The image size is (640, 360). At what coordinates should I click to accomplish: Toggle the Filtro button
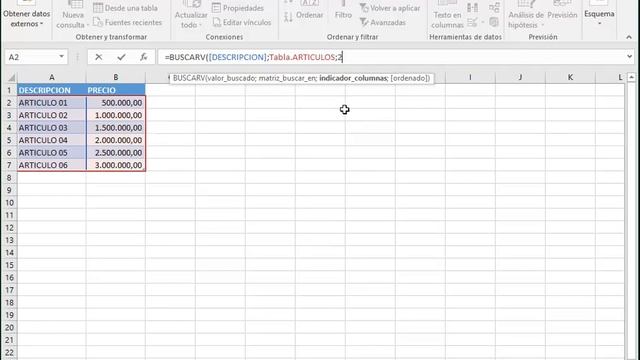pos(343,11)
